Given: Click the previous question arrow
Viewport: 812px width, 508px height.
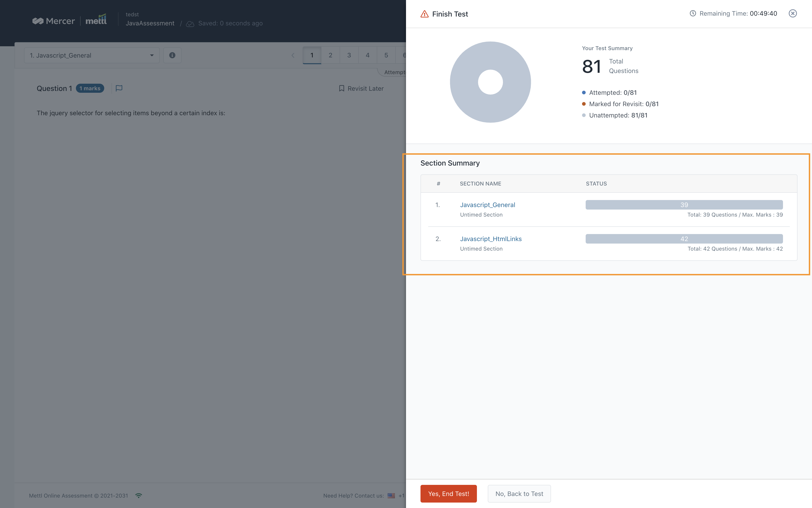Looking at the screenshot, I should (293, 55).
